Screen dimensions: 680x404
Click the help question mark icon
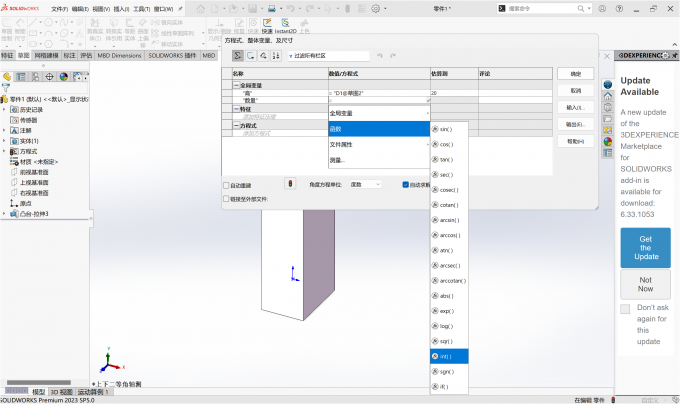[619, 8]
